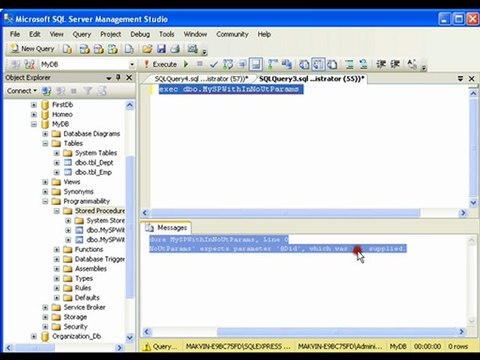The height and width of the screenshot is (360, 480).
Task: Close the Object Explorer panel
Action: click(129, 78)
